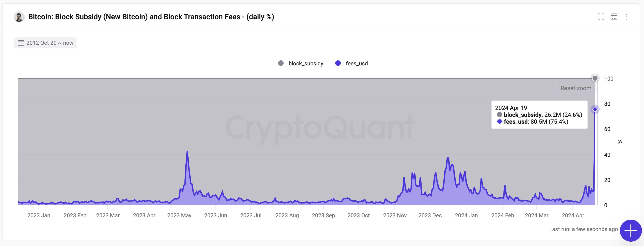Toggle the block_subsidy legend series

(305, 63)
